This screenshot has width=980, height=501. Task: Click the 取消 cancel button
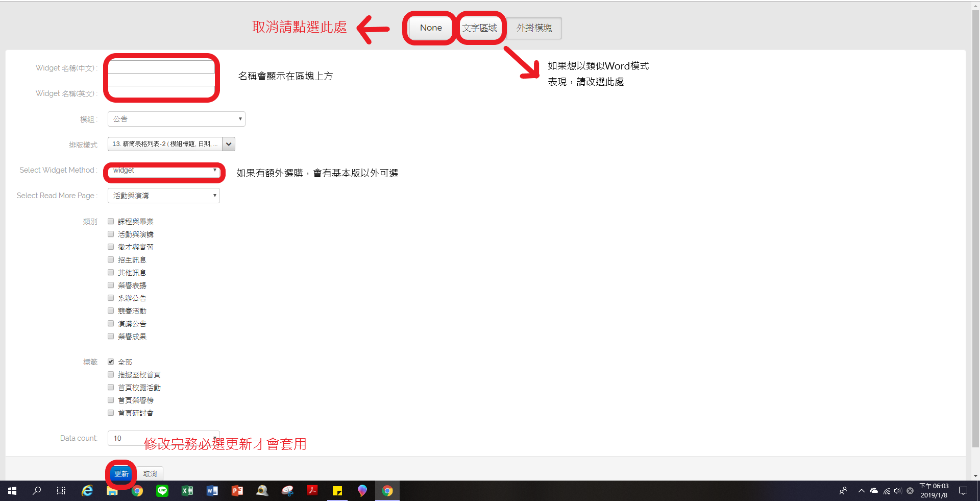[150, 474]
